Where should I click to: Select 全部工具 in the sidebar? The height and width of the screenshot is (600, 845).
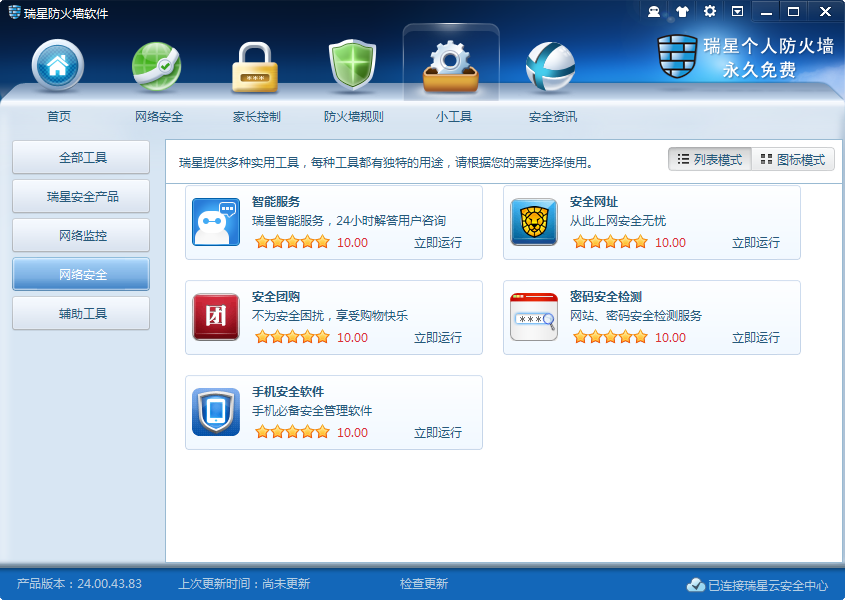(x=81, y=158)
